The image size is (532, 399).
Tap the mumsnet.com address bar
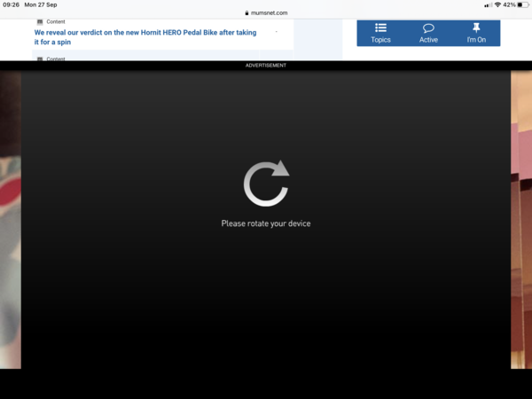(x=266, y=13)
